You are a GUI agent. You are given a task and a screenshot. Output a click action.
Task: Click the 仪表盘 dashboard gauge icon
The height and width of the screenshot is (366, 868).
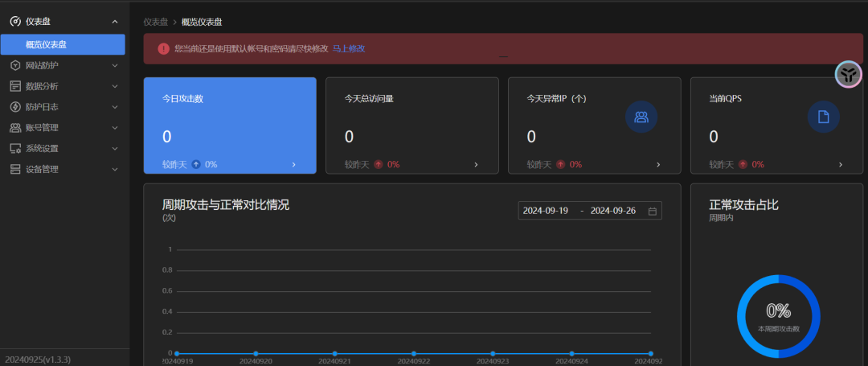[x=15, y=22]
